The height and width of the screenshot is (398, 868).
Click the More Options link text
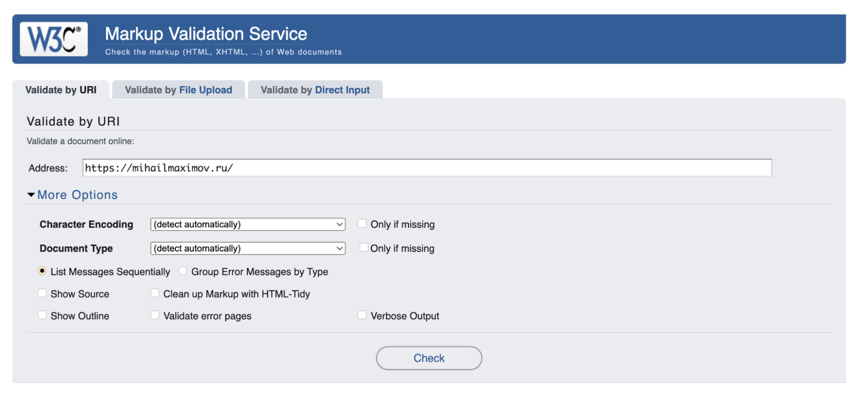point(77,195)
